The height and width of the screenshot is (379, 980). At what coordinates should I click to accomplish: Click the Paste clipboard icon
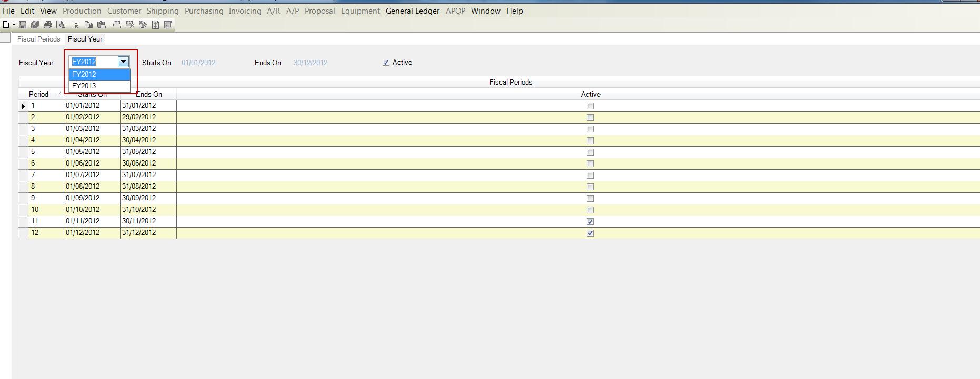coord(102,25)
